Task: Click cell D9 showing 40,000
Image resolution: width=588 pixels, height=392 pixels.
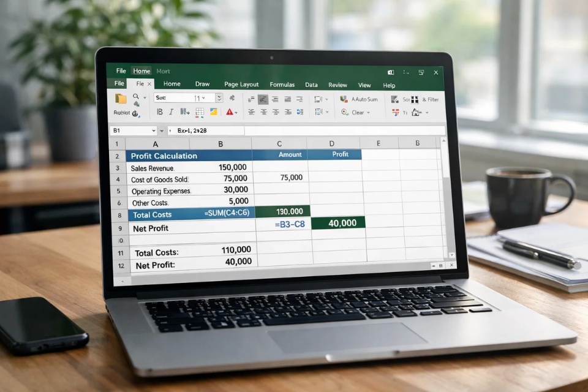Action: (339, 223)
